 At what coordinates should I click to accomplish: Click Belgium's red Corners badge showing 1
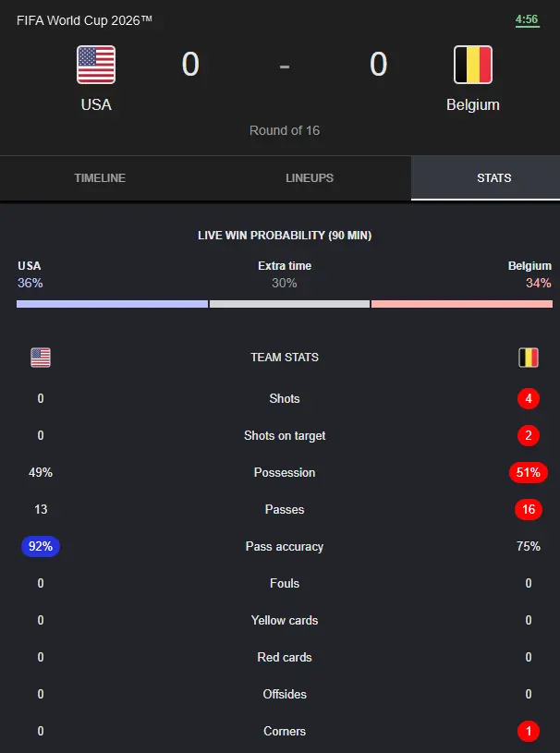[529, 731]
